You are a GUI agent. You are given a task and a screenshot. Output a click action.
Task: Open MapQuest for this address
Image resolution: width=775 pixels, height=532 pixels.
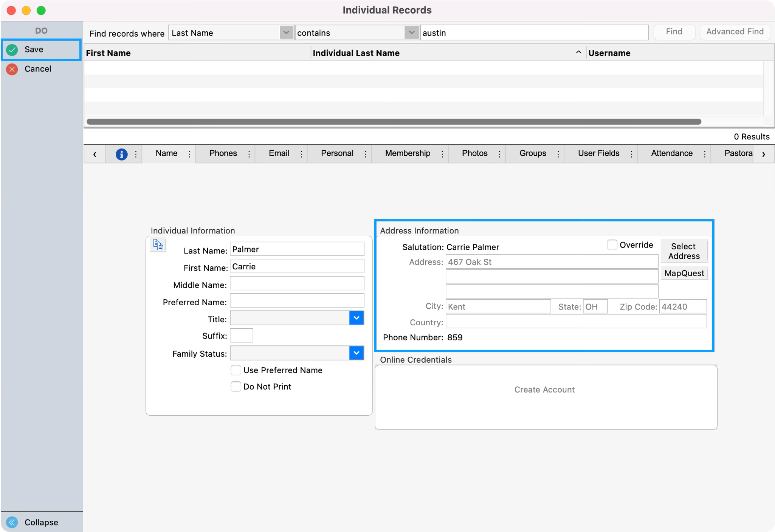684,273
